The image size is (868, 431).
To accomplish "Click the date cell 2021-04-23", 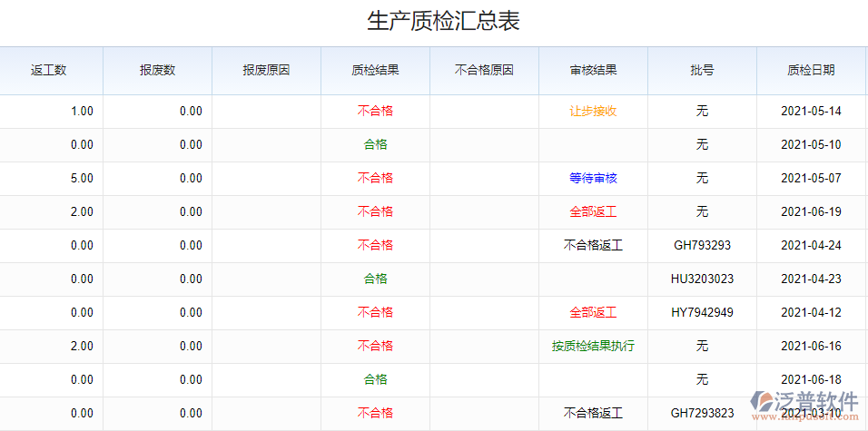I will point(811,279).
